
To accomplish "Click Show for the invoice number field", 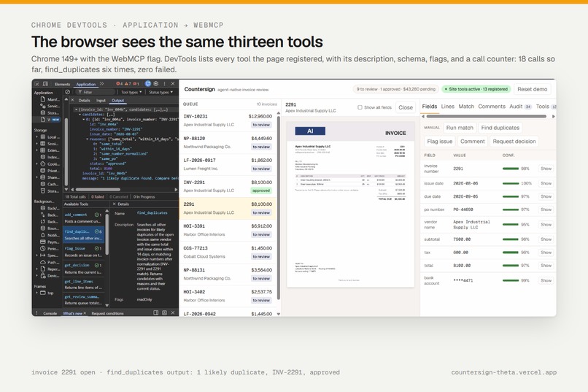I will (x=546, y=169).
